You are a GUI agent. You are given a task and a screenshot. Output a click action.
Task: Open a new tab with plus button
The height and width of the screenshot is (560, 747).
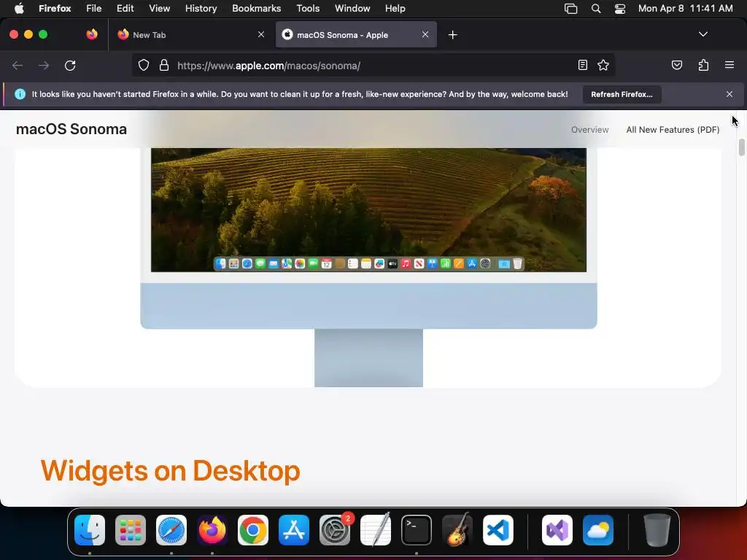pyautogui.click(x=452, y=35)
